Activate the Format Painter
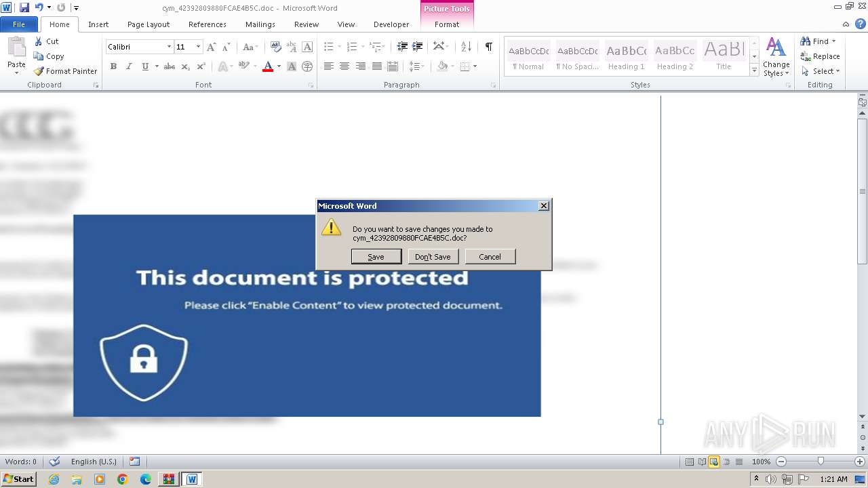The height and width of the screenshot is (488, 868). point(66,71)
